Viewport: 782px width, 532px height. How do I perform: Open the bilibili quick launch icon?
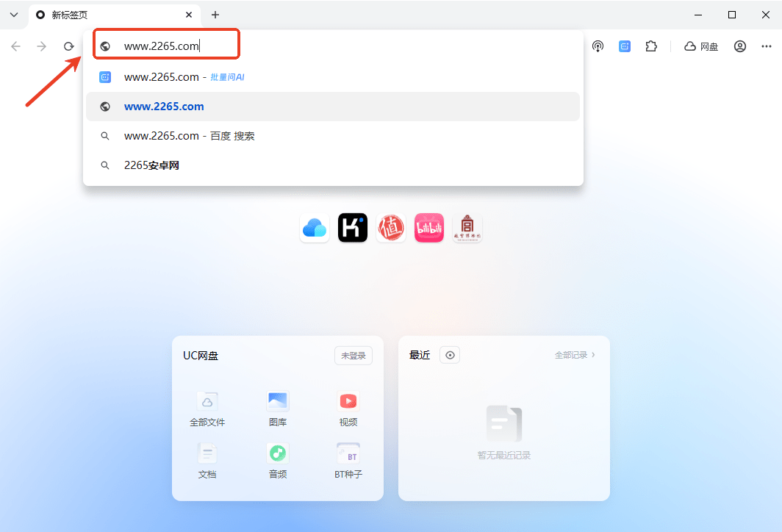[x=428, y=228]
